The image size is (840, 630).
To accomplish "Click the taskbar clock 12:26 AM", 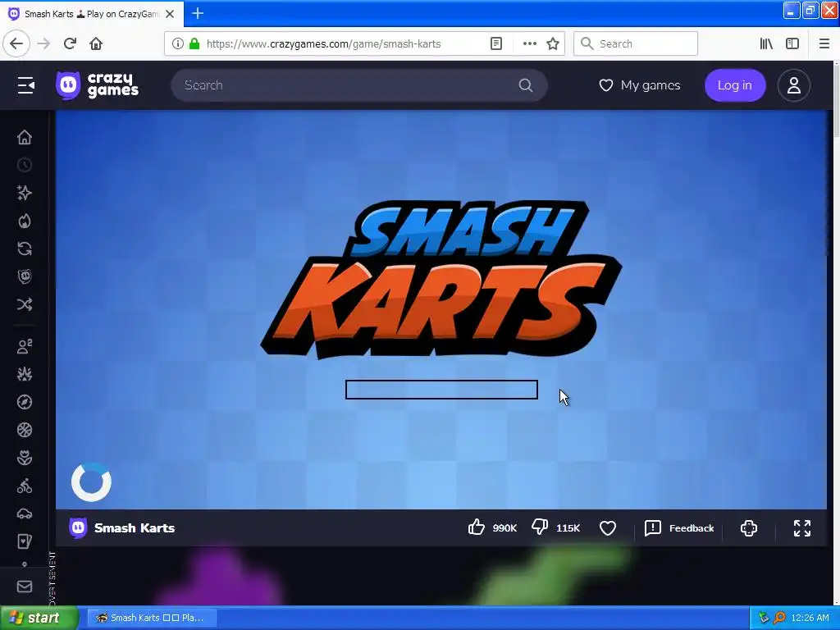I will (810, 618).
